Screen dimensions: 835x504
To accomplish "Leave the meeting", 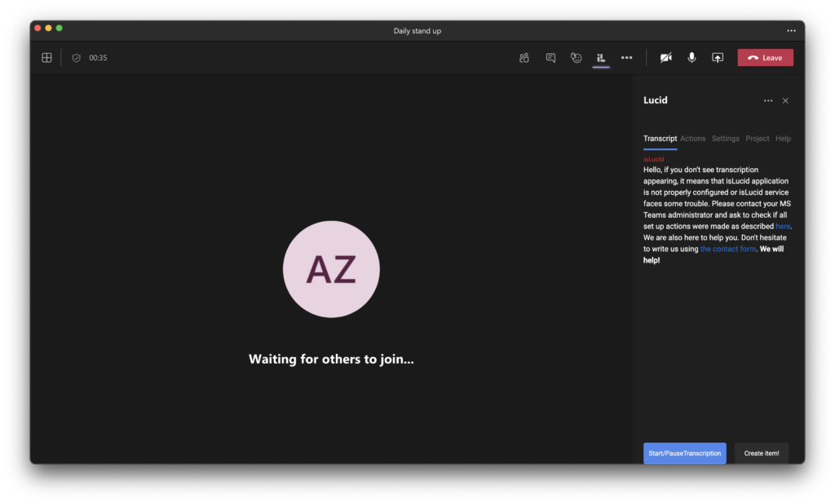I will click(765, 58).
